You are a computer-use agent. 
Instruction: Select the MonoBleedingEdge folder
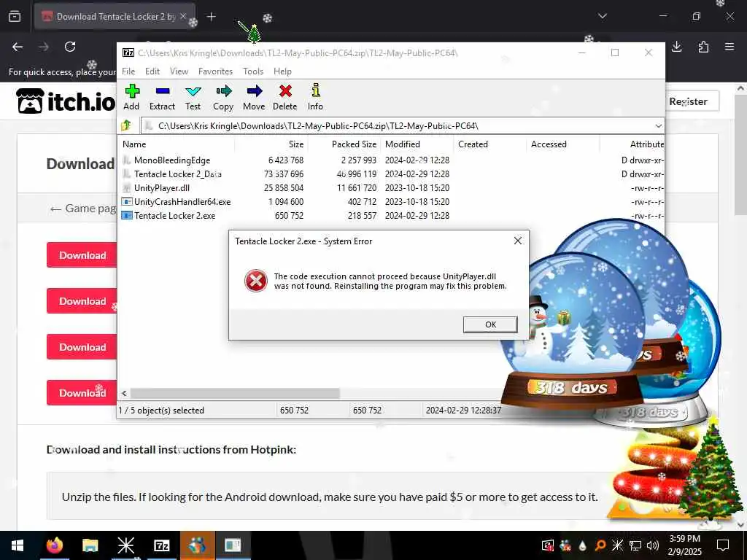[x=171, y=160]
